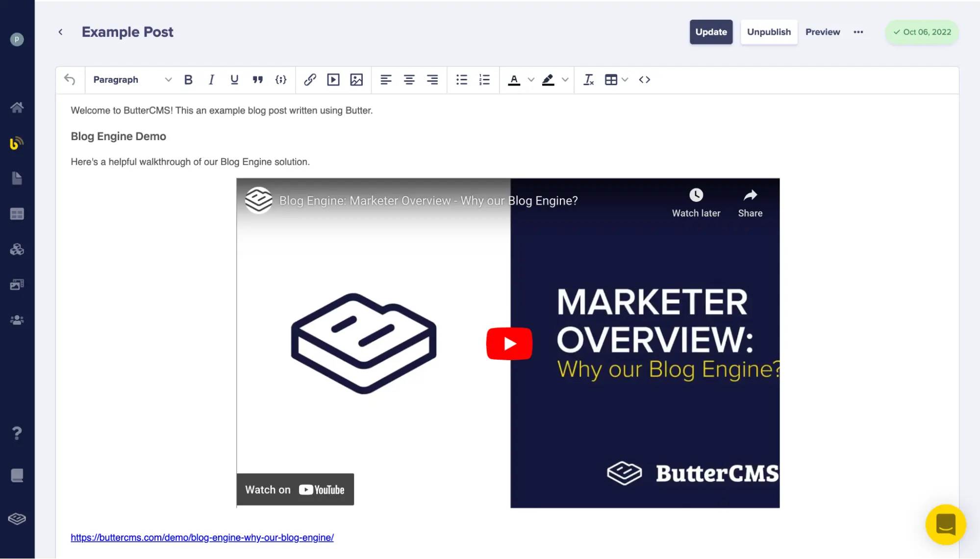
Task: Open the three-dot more options menu
Action: (858, 32)
